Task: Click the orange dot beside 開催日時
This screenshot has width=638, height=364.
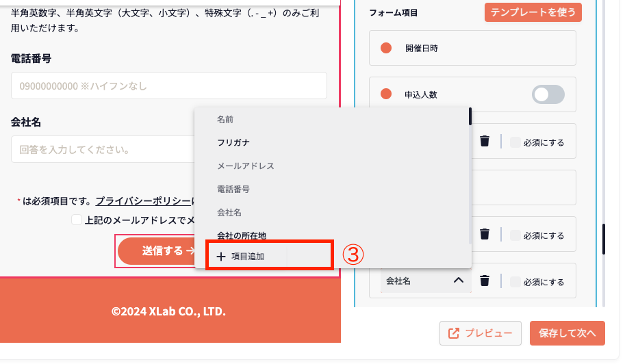Action: [386, 48]
